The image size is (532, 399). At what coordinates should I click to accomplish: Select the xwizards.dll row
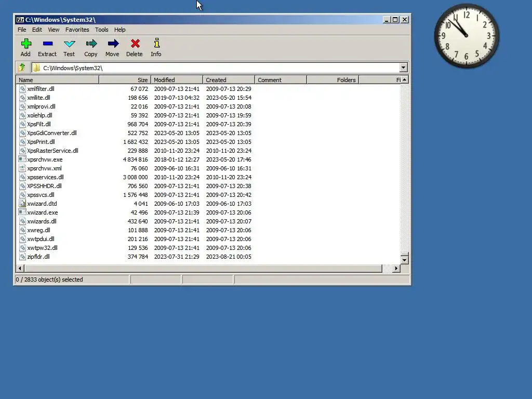[x=208, y=221]
